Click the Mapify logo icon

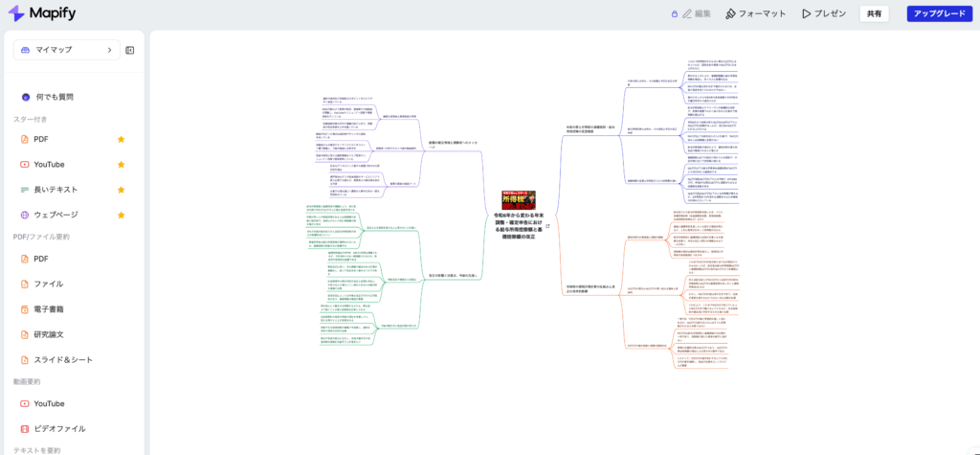[x=16, y=13]
